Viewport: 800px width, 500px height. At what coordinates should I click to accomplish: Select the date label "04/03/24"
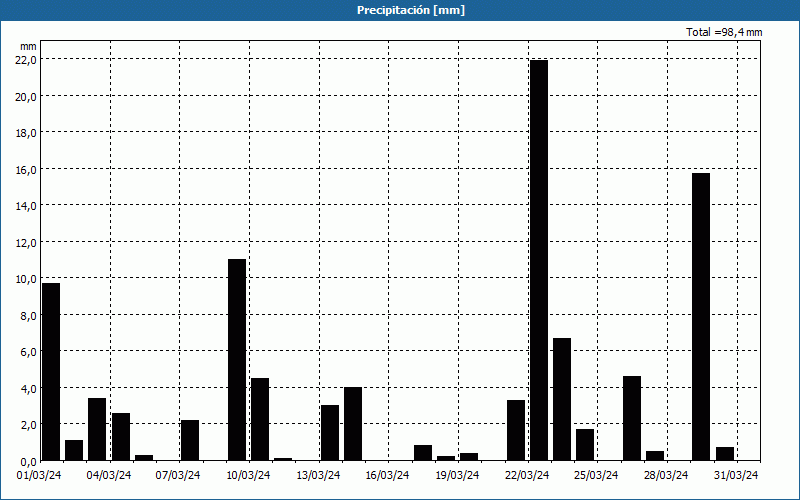tap(109, 476)
